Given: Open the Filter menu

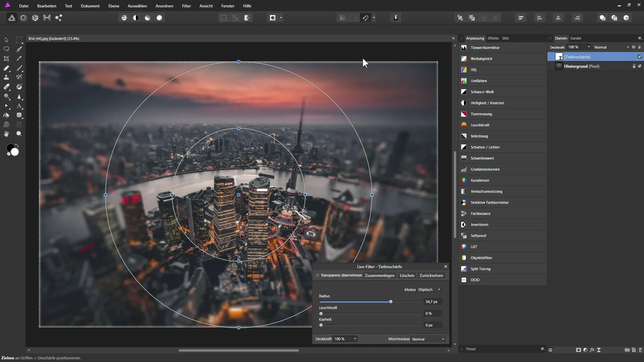Looking at the screenshot, I should click(186, 6).
